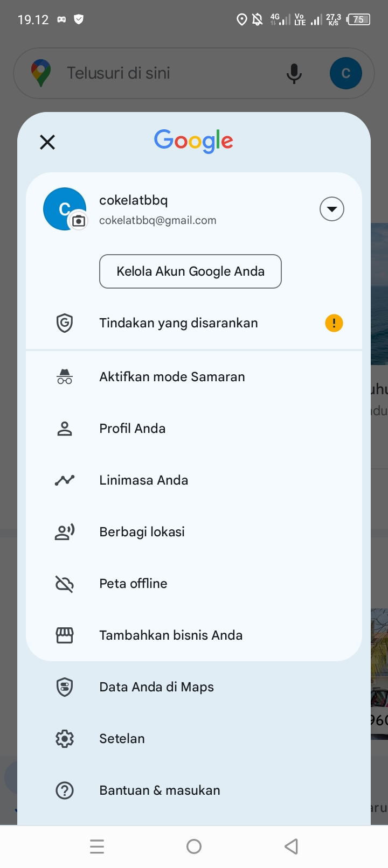
Task: Enable Aktifkan mode Samaran
Action: point(172,377)
